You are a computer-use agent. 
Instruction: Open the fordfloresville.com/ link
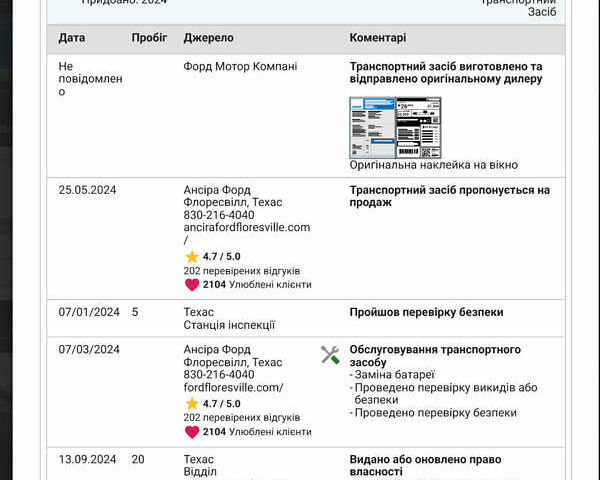(233, 388)
